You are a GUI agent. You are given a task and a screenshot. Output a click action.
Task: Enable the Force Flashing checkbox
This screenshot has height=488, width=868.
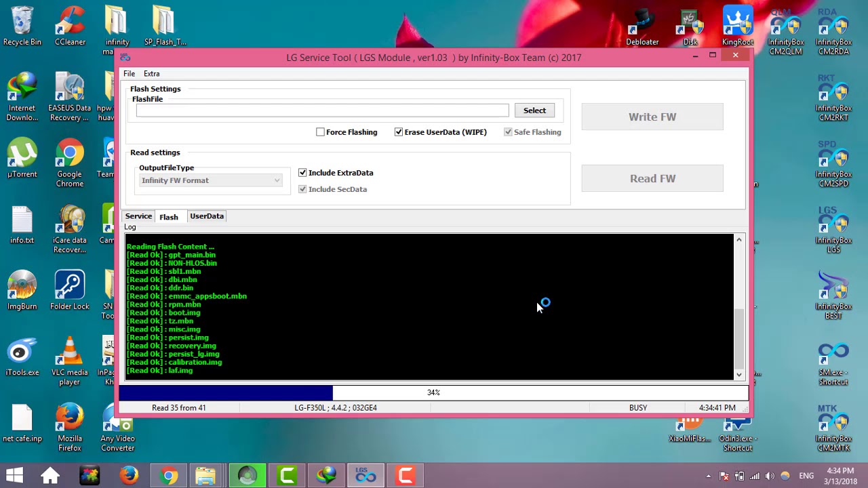[x=320, y=132]
